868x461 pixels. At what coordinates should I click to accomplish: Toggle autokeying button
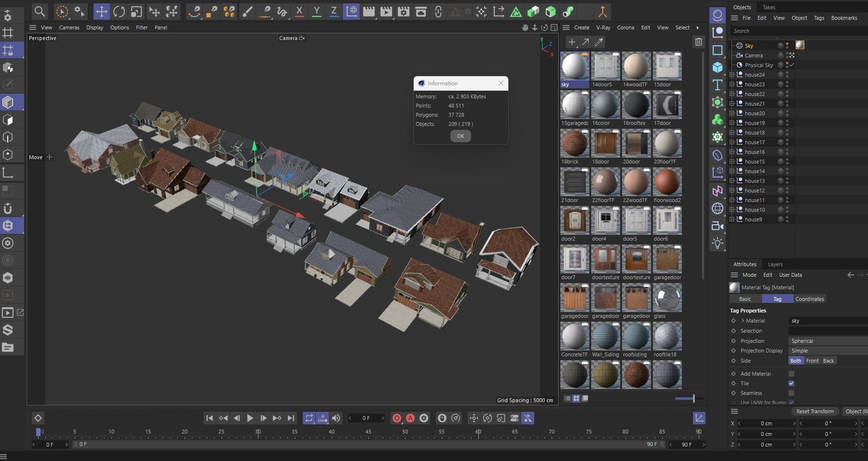click(x=410, y=418)
